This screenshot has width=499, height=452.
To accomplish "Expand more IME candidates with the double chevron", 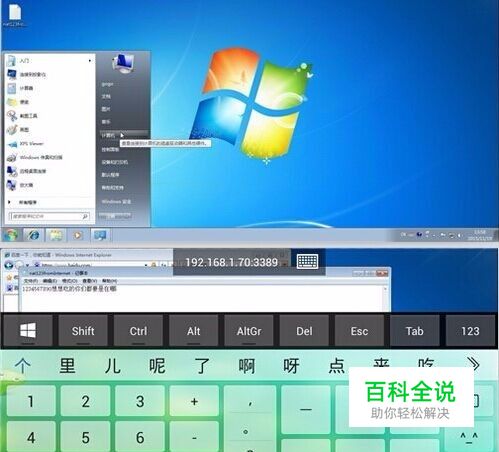I will [x=473, y=365].
